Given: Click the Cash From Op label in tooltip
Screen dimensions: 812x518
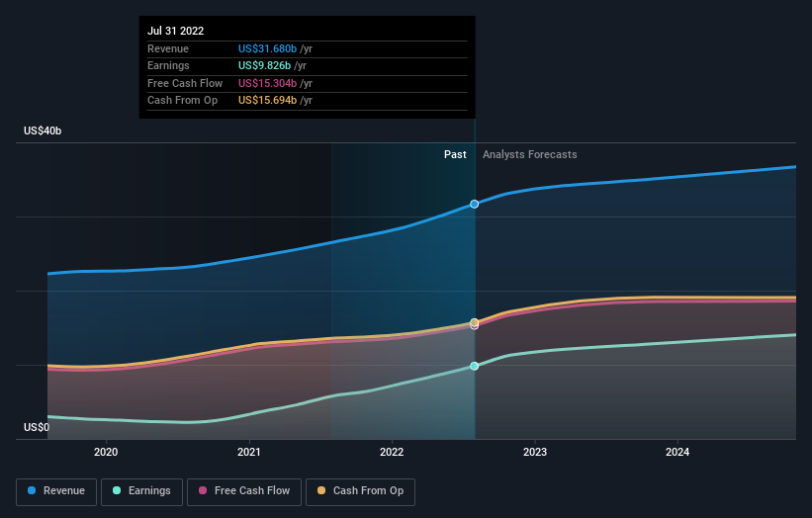Looking at the screenshot, I should (182, 101).
